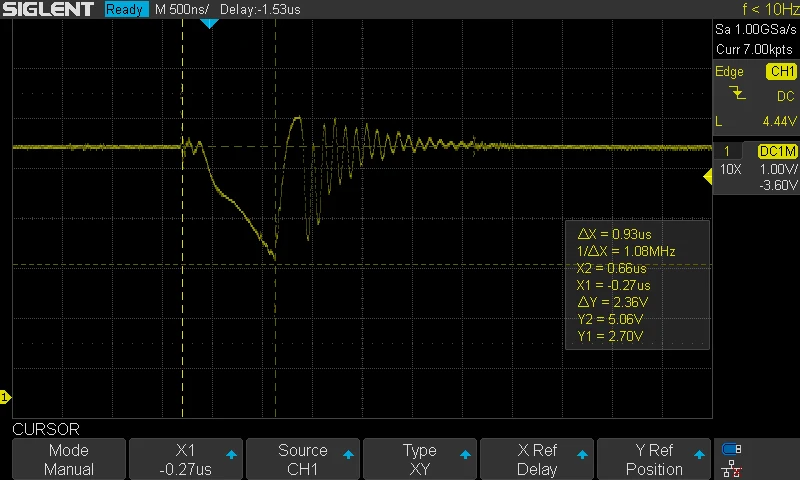Viewport: 800px width, 480px height.
Task: Open the cursor Mode Manual softkey
Action: 69,459
